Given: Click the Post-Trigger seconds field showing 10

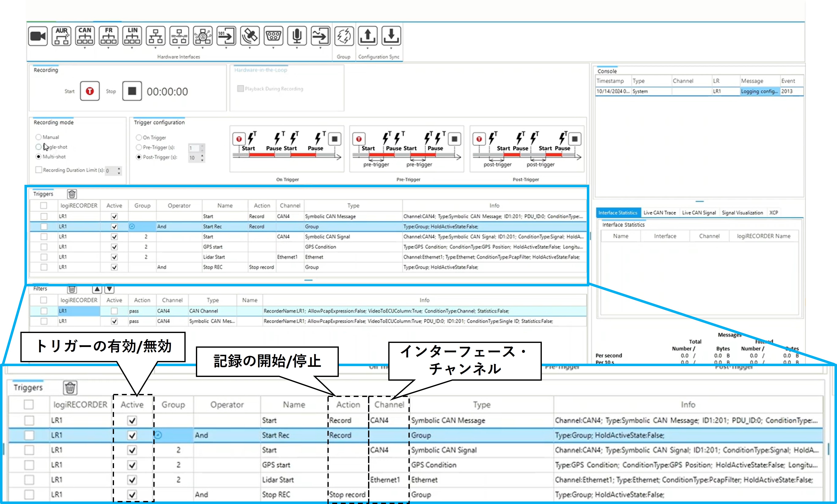Looking at the screenshot, I should click(x=194, y=158).
